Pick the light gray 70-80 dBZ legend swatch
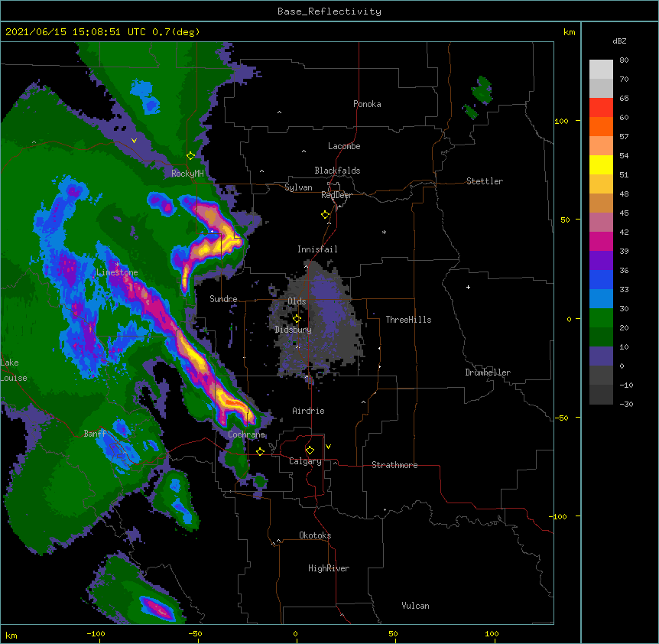 point(601,70)
